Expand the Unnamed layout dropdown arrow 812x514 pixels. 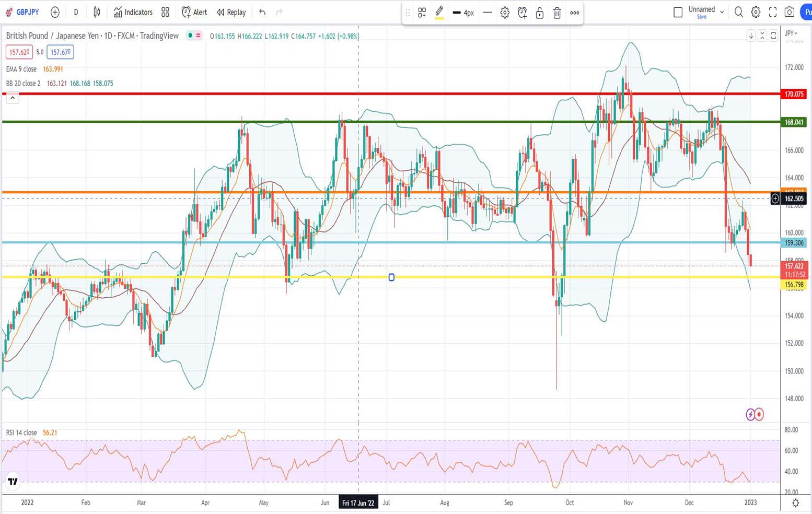click(x=722, y=12)
